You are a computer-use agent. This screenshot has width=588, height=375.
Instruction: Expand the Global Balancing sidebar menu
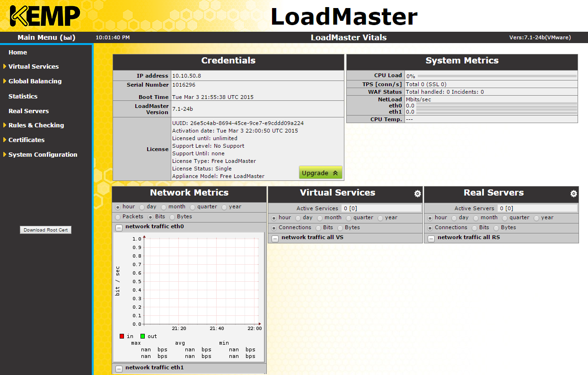pos(35,81)
